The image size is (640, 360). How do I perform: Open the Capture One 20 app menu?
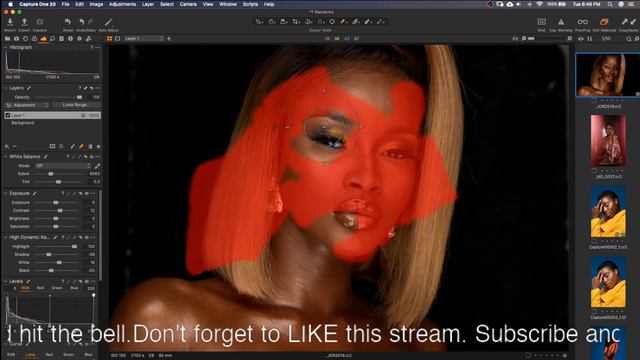(39, 4)
